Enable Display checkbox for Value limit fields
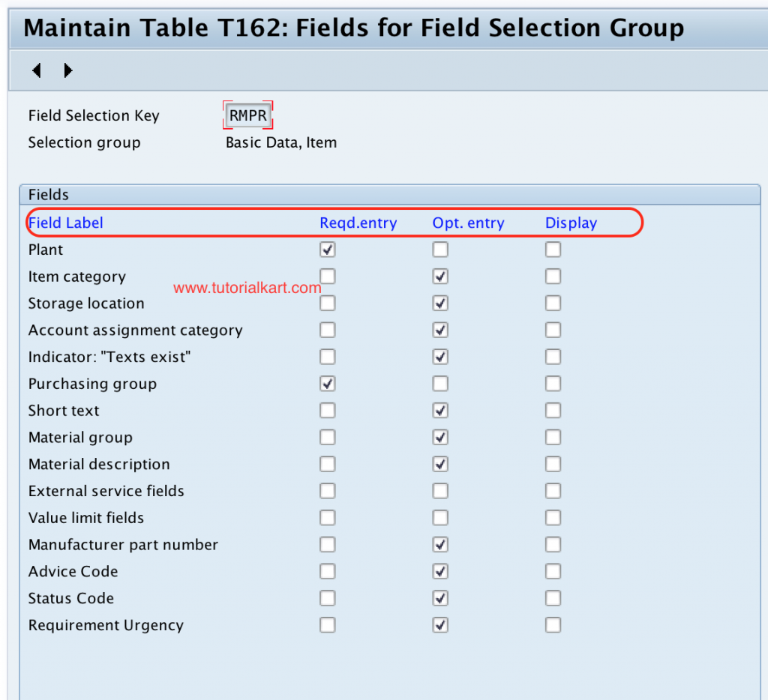This screenshot has height=700, width=768. 553,517
